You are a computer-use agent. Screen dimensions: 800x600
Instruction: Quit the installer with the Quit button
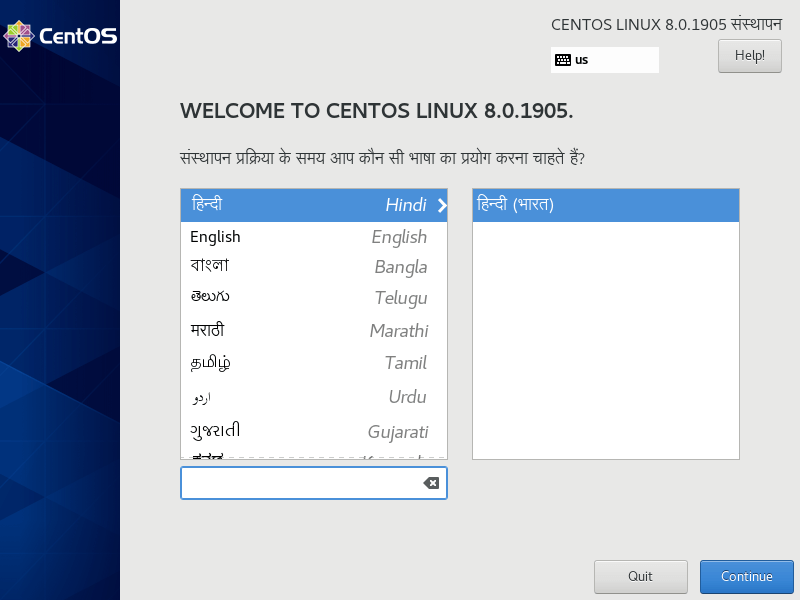tap(640, 577)
